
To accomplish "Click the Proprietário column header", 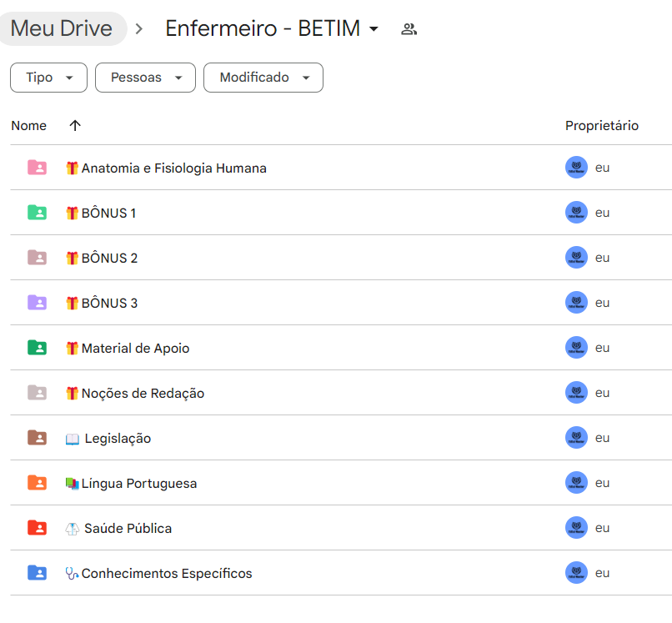I will [601, 126].
